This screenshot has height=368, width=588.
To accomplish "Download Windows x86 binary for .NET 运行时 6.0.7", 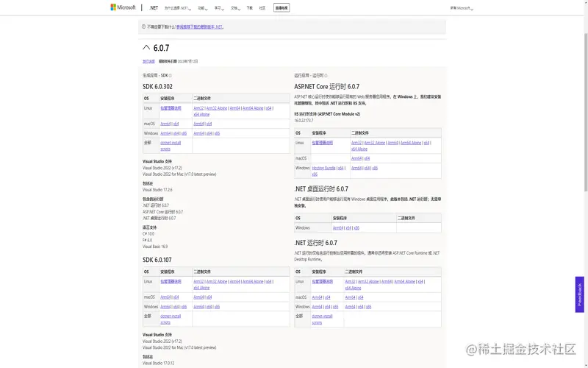I will [x=369, y=307].
